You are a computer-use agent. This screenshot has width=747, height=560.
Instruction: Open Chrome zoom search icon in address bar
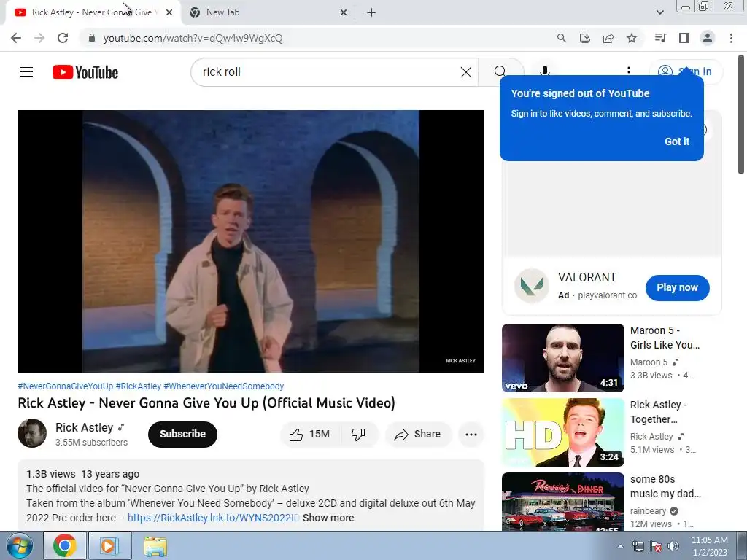pos(561,38)
